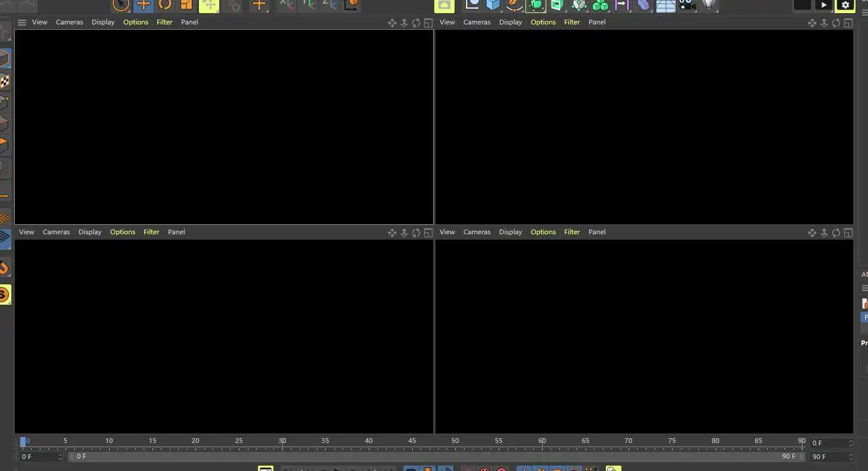Image resolution: width=868 pixels, height=471 pixels.
Task: Open Display menu in top-left viewport
Action: coord(103,22)
